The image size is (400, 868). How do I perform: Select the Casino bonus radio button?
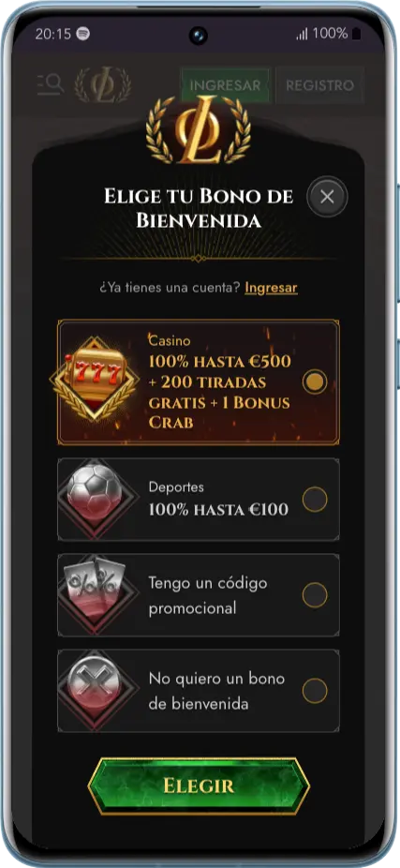tap(315, 382)
